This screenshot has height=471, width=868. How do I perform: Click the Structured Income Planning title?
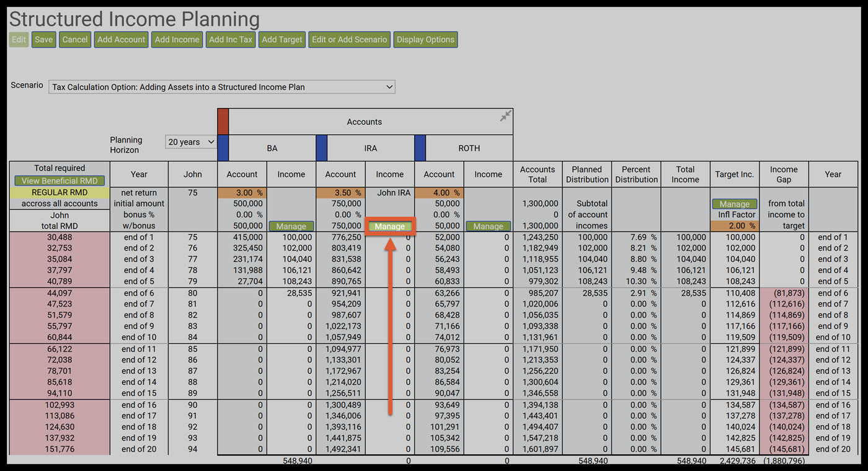[x=135, y=19]
